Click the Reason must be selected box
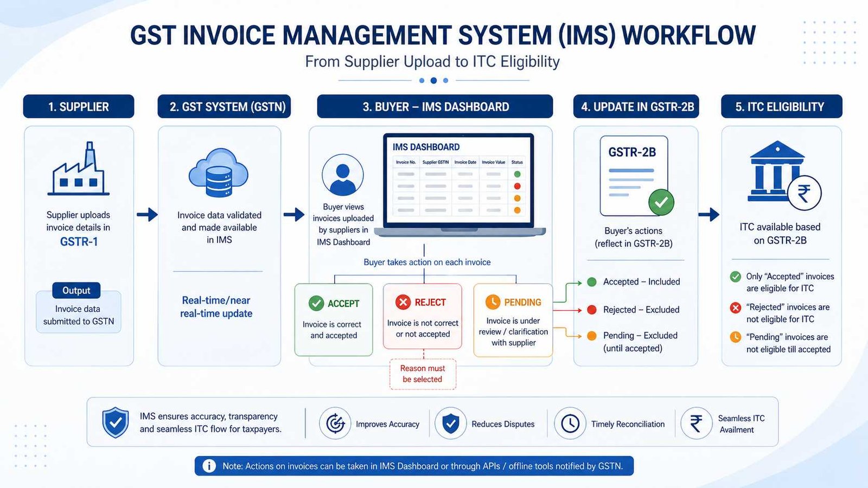 pyautogui.click(x=423, y=374)
